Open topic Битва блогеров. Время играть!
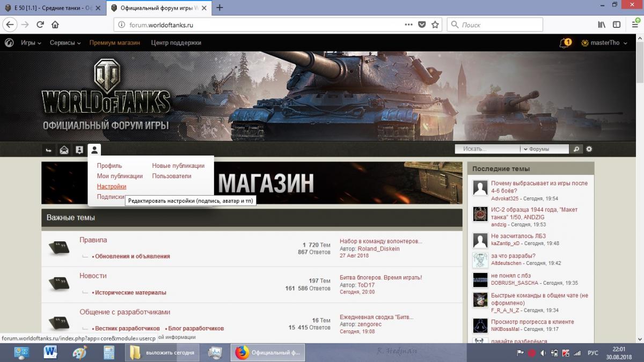 point(381,277)
